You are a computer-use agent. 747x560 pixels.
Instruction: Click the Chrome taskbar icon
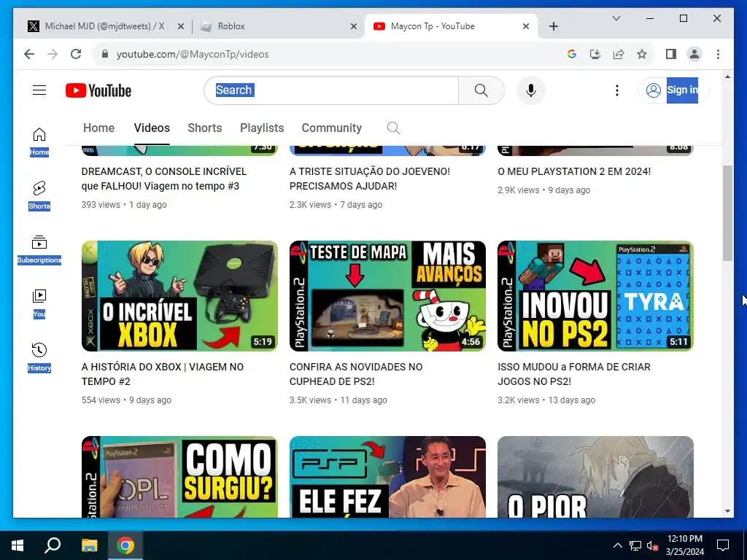(x=125, y=545)
